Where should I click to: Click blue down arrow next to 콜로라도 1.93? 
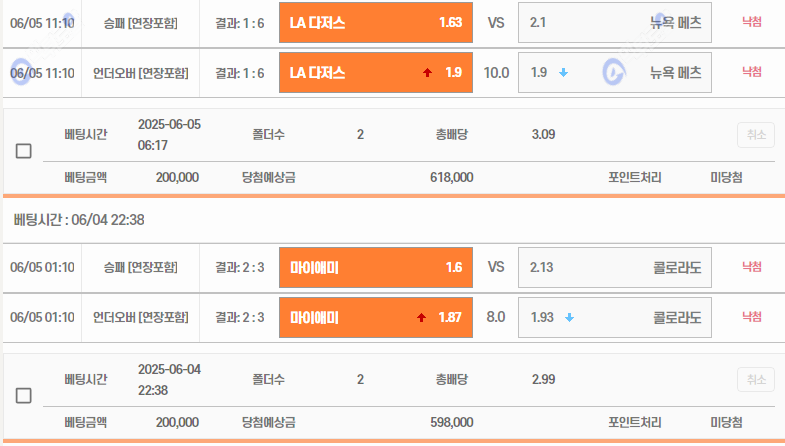[569, 318]
